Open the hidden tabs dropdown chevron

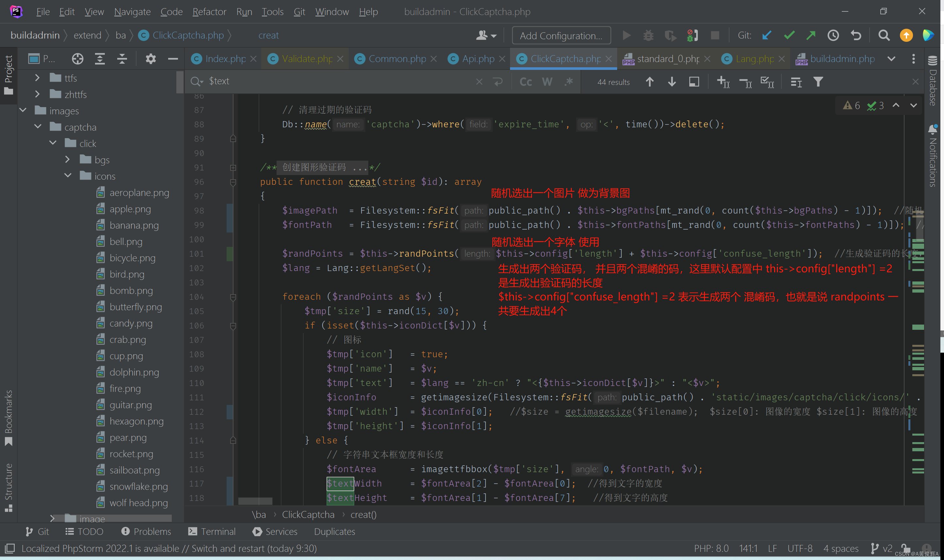[891, 59]
